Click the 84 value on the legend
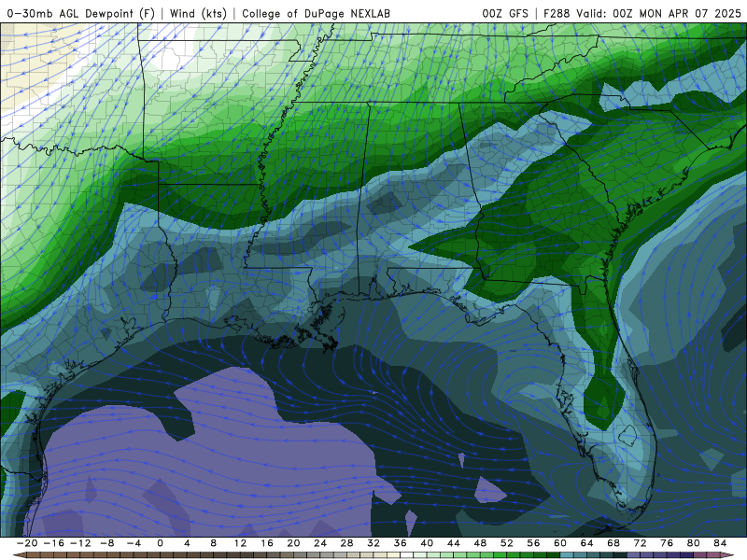747x560 pixels. coord(720,543)
